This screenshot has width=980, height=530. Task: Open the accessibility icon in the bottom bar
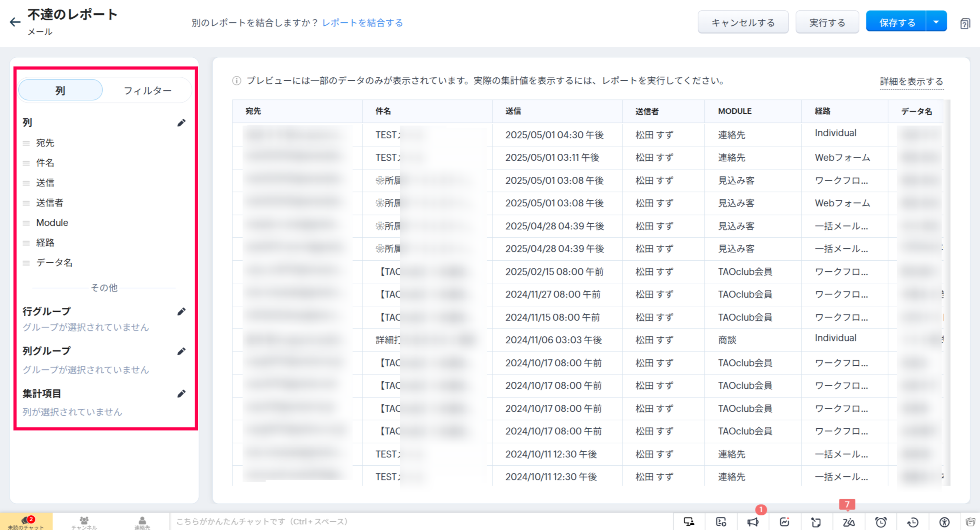(944, 522)
